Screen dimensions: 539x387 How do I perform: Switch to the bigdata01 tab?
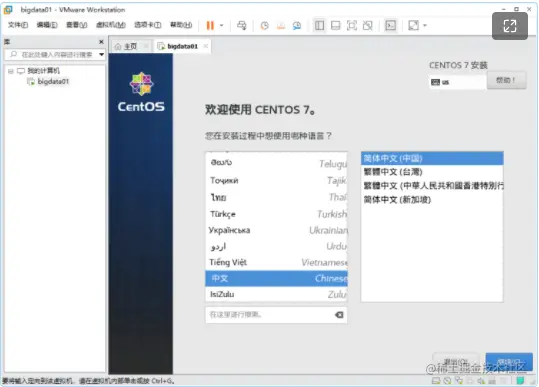(182, 46)
